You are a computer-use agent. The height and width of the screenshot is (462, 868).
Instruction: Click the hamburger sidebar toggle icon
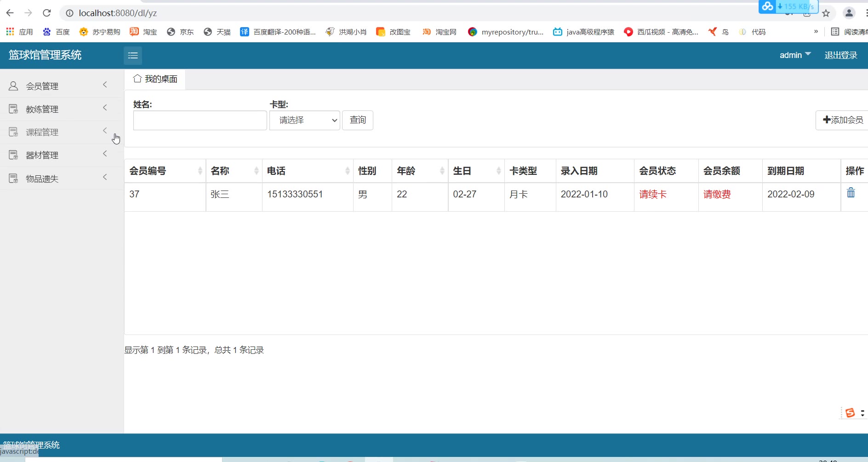pyautogui.click(x=133, y=56)
